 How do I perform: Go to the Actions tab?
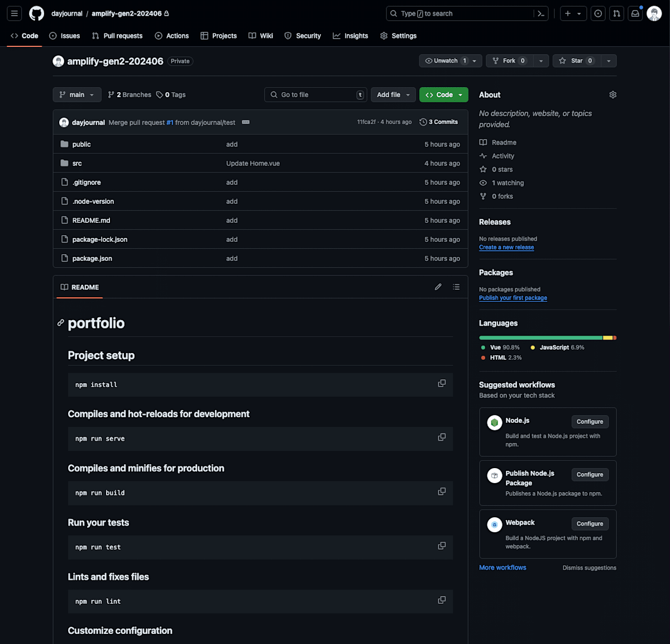click(x=172, y=36)
